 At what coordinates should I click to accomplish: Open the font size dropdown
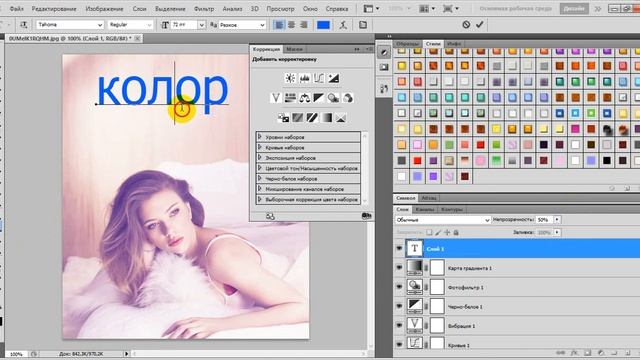coord(202,25)
